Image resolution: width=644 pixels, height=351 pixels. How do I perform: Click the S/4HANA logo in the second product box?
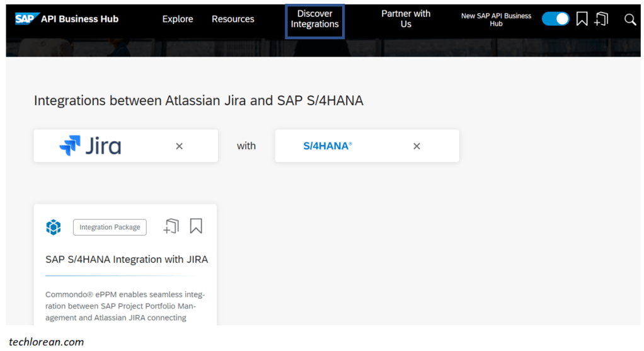tap(327, 146)
